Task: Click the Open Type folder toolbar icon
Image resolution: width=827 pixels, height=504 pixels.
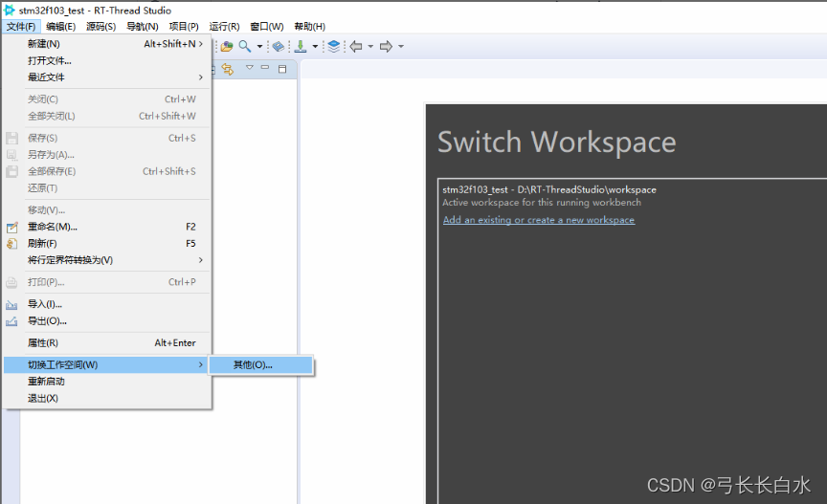Action: pos(227,47)
